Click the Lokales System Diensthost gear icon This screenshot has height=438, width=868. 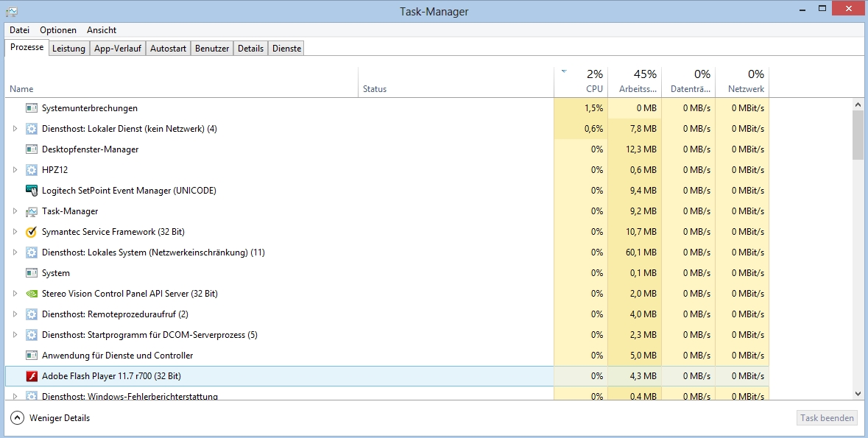[x=32, y=252]
